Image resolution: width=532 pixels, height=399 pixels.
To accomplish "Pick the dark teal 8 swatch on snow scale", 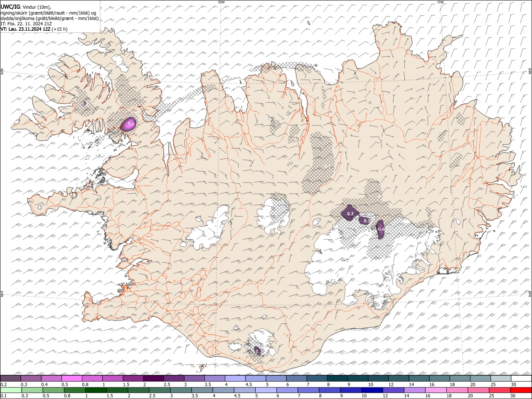I will click(337, 378).
